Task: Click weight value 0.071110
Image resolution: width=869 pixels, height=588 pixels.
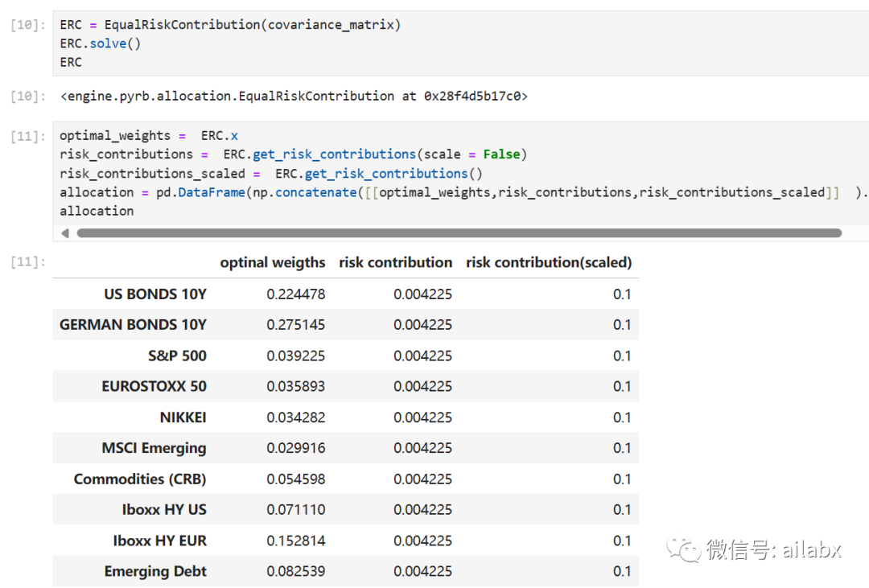Action: (296, 510)
